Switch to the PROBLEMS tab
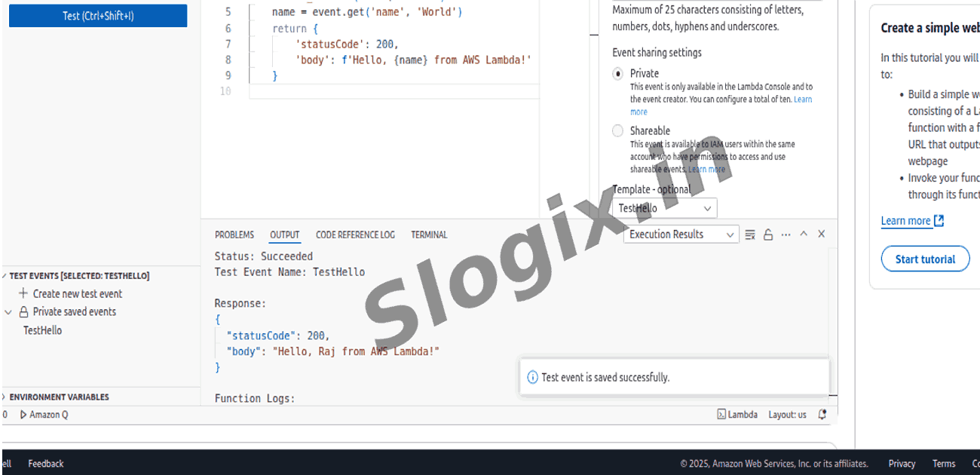980x475 pixels. tap(234, 234)
